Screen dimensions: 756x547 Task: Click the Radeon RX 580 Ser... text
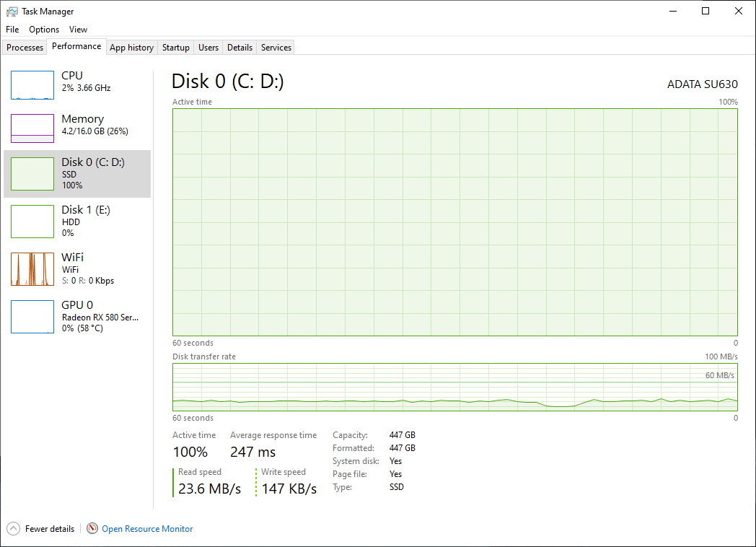click(x=100, y=318)
